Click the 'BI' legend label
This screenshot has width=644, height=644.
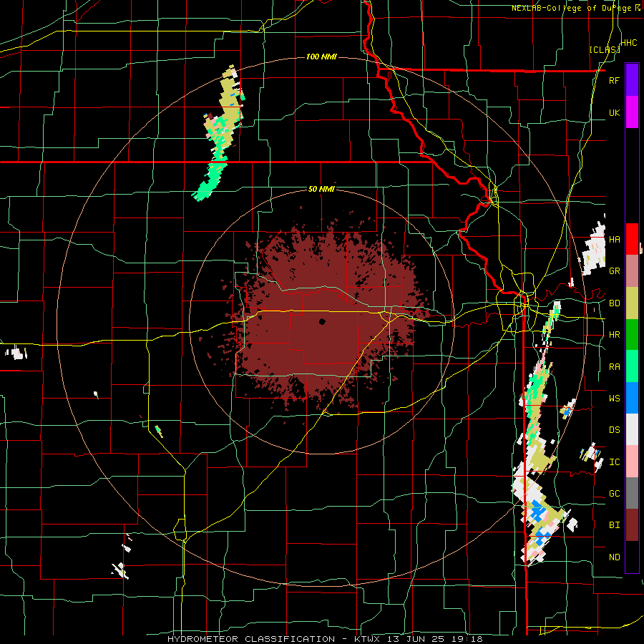(614, 525)
